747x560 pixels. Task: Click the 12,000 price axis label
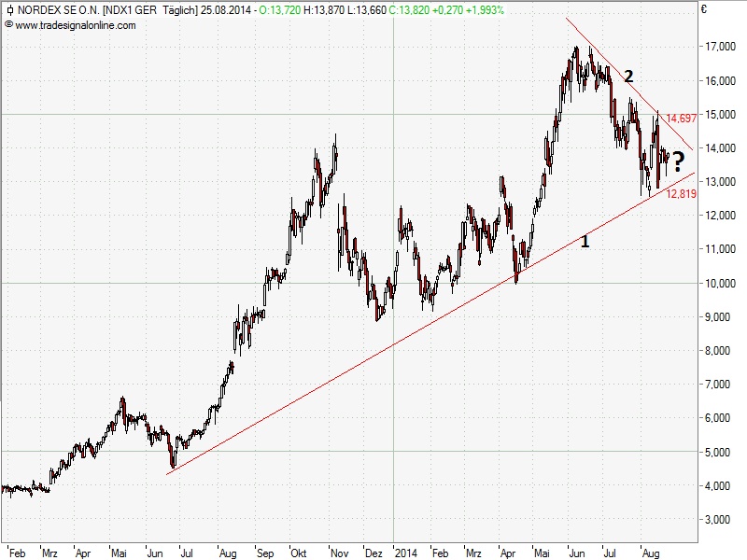[x=720, y=216]
